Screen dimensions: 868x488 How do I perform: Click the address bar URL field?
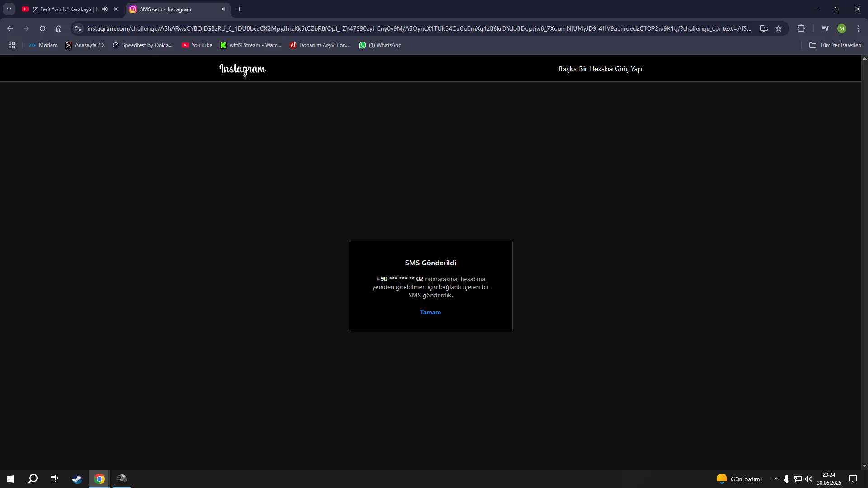click(407, 28)
